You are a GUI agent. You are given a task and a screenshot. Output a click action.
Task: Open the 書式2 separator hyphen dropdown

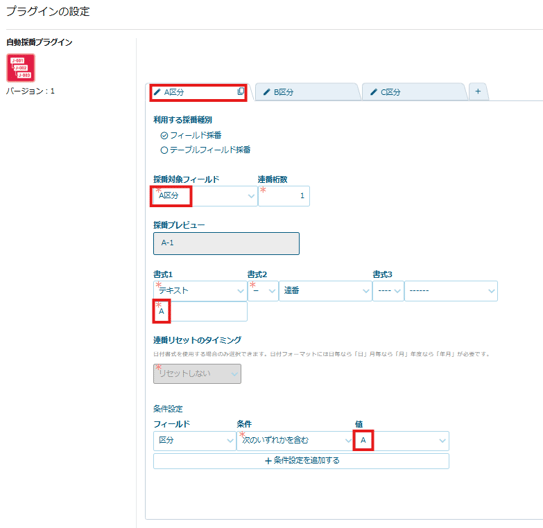click(x=263, y=291)
